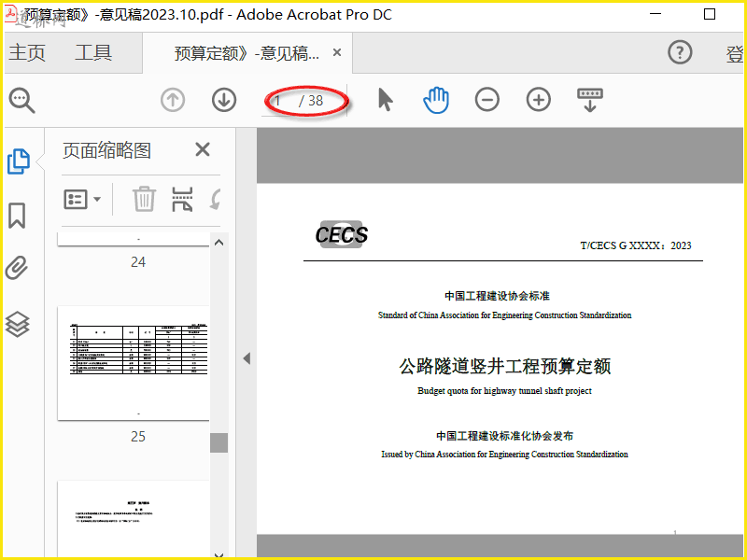Open the bookmarks panel

pyautogui.click(x=17, y=216)
